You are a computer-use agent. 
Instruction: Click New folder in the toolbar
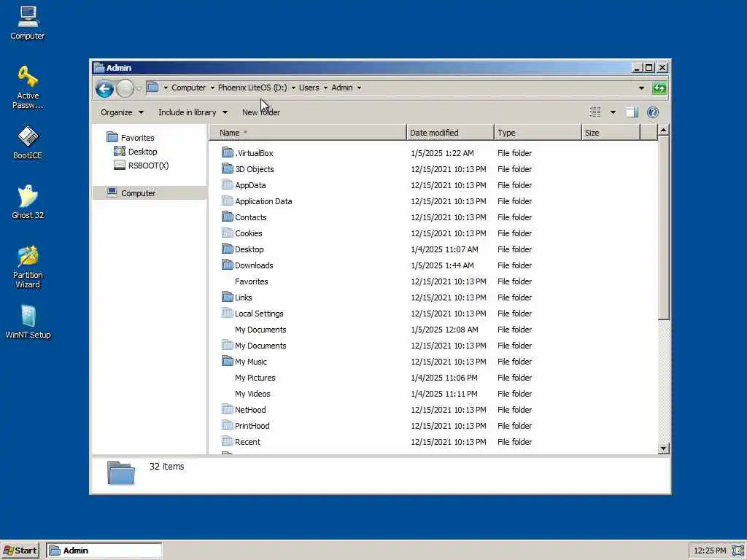[x=261, y=112]
